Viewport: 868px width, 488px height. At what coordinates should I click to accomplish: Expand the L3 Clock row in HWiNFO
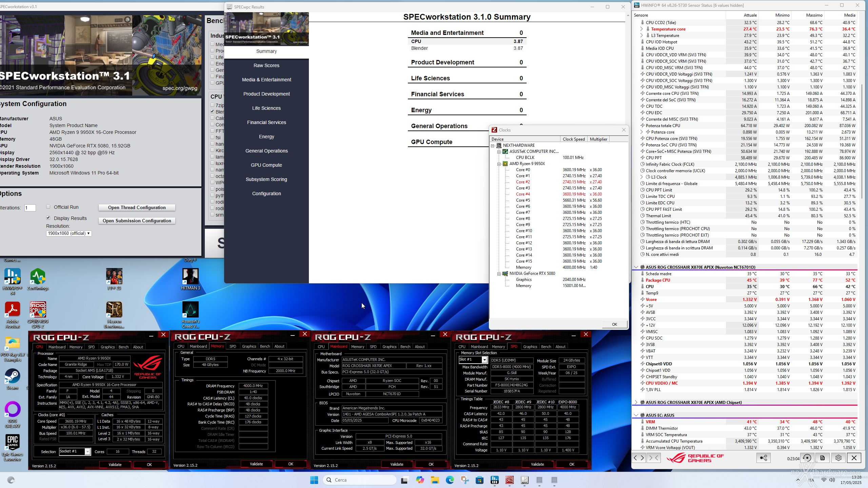[642, 177]
